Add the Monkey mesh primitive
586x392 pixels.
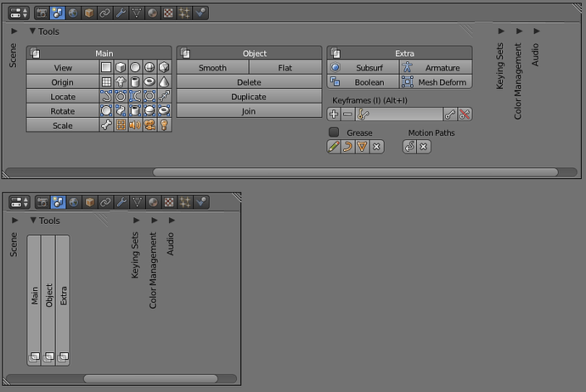point(121,81)
